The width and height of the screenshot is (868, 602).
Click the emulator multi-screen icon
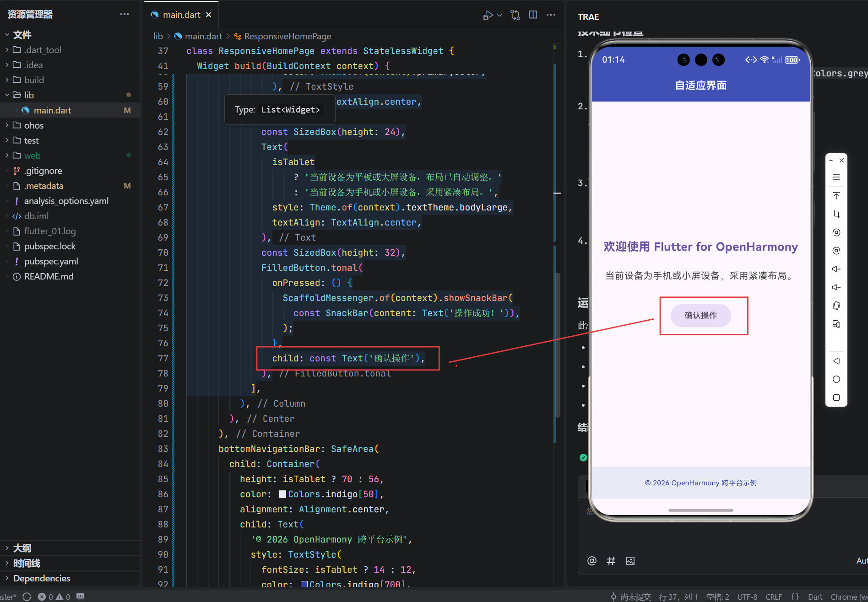tap(836, 324)
